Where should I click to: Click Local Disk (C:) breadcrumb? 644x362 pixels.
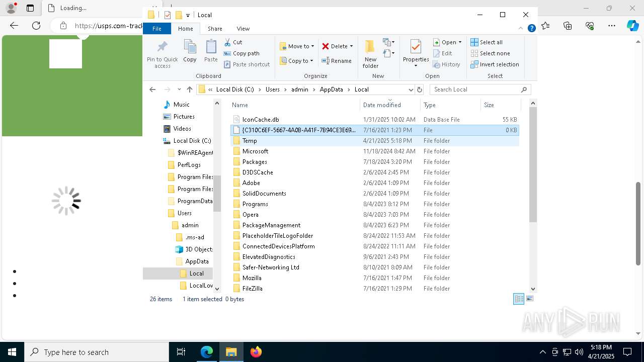point(235,89)
